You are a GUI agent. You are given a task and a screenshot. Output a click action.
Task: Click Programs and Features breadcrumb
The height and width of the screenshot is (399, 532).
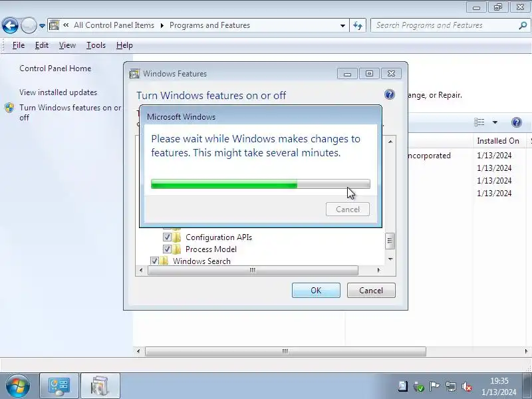point(209,25)
